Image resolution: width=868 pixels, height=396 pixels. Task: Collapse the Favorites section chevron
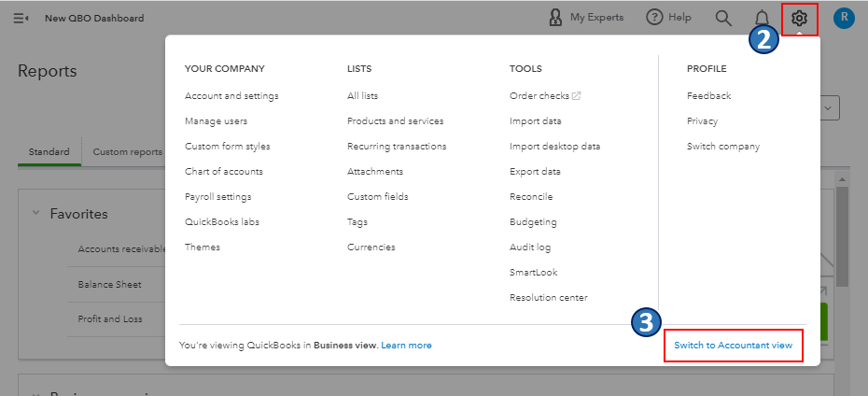(36, 213)
